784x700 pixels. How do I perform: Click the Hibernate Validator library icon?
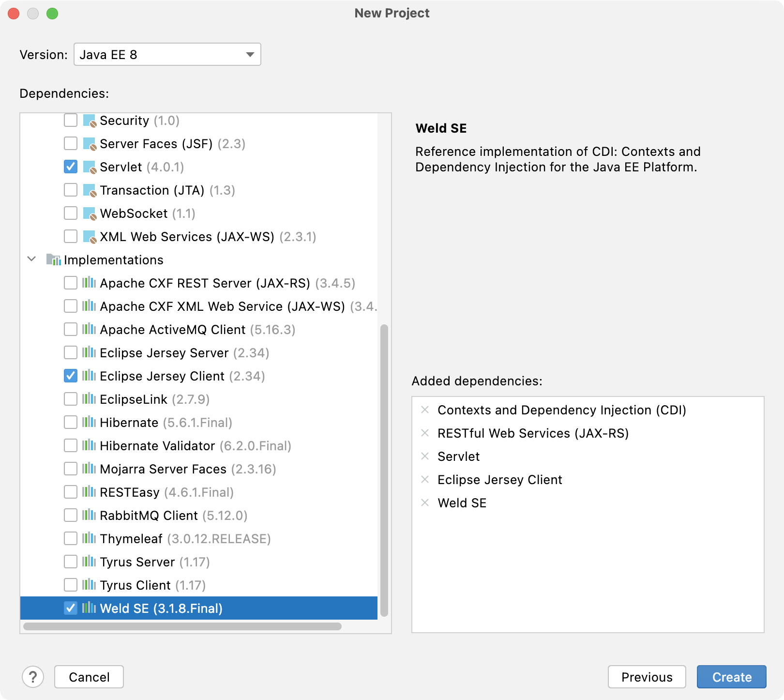89,445
